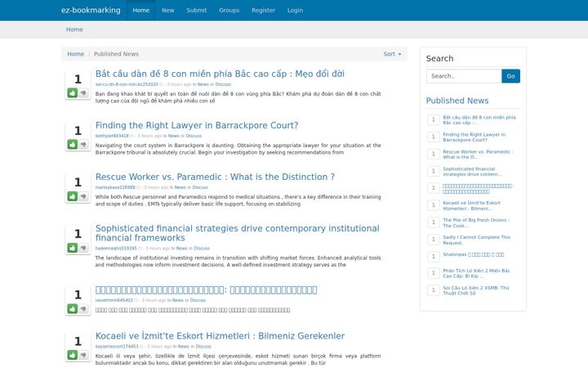The width and height of the screenshot is (588, 368).
Task: Open user profile haleemaqhrj019395
Action: 116,249
